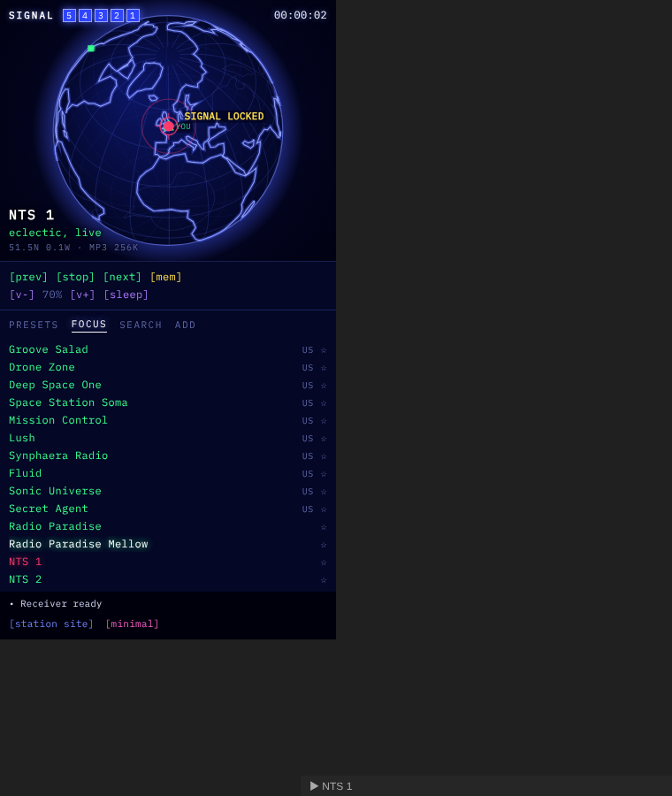Save station with [mem]
The height and width of the screenshot is (796, 672).
166,277
